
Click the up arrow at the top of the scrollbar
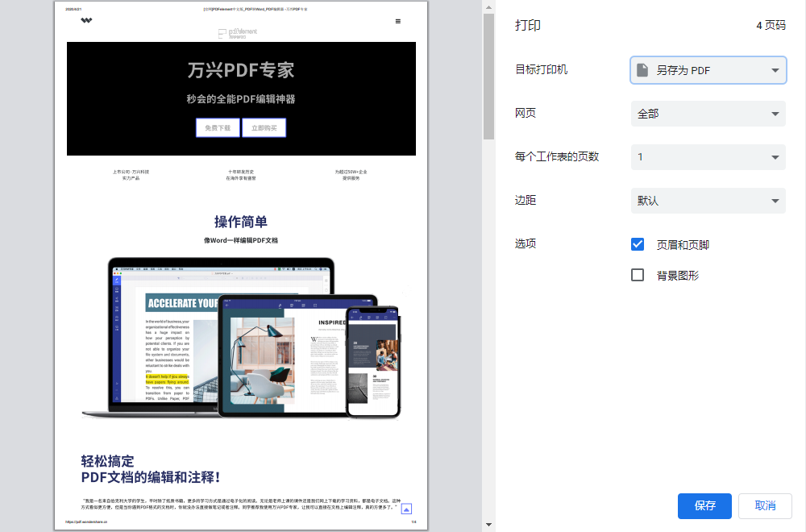[x=487, y=8]
